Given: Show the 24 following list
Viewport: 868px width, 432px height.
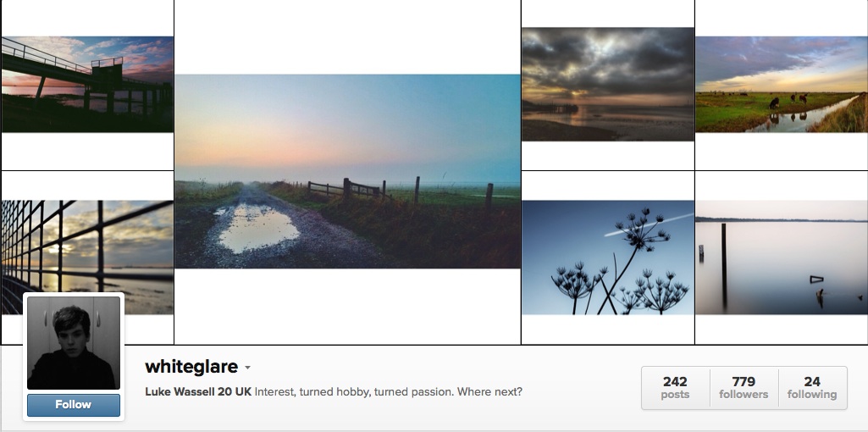Looking at the screenshot, I should coord(812,388).
